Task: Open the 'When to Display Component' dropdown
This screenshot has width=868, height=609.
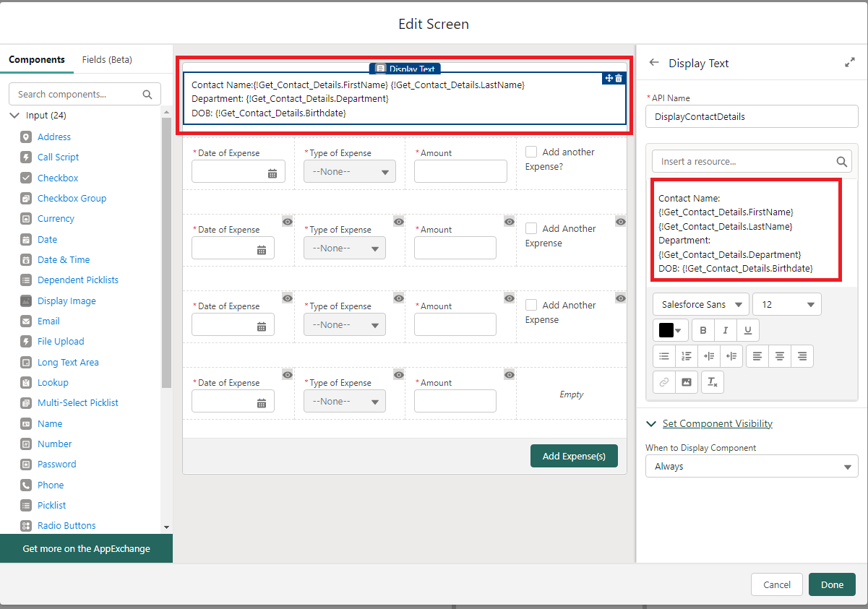Action: [752, 467]
